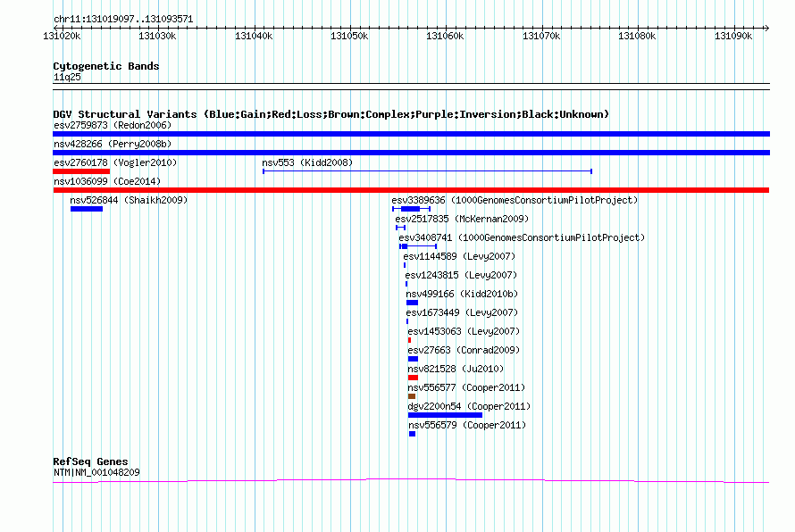Click the nsv821528 (Ju2010) red bar
Viewport: 795px width, 532px height.
(414, 378)
